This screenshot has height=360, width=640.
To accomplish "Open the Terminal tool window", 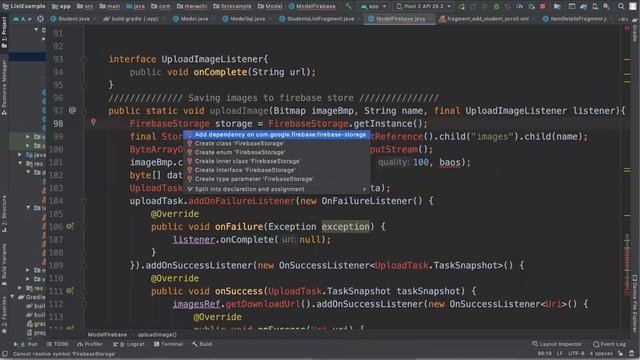I will click(x=169, y=344).
